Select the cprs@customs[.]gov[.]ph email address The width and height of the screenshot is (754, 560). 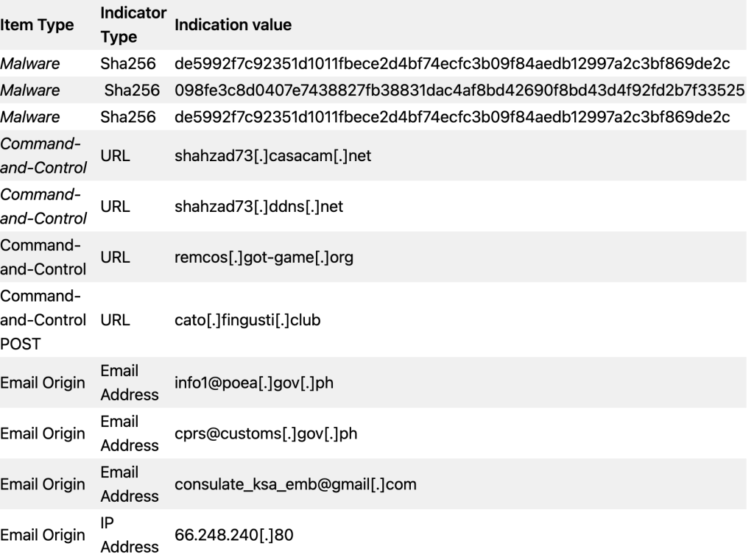[x=266, y=433]
